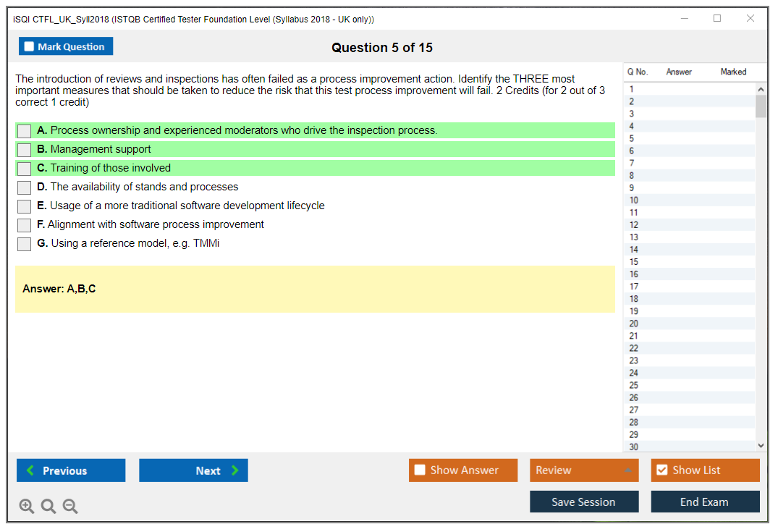Maximize the exam window
This screenshot has width=778, height=532.
[x=717, y=19]
